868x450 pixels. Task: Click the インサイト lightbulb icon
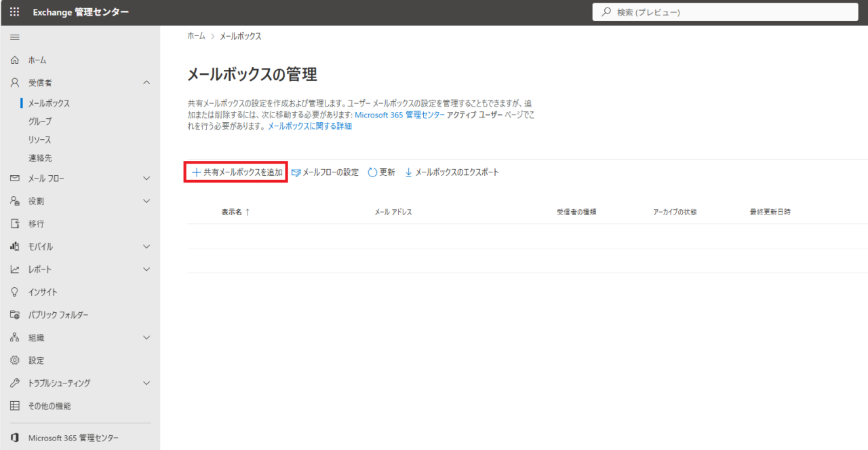(15, 292)
